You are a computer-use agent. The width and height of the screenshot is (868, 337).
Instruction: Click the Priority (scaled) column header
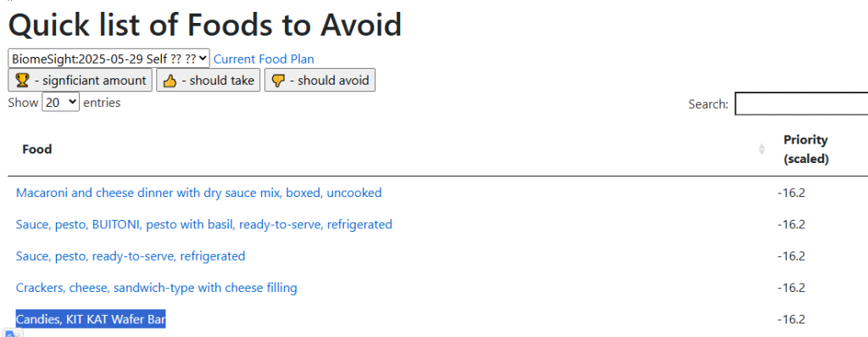[x=806, y=149]
